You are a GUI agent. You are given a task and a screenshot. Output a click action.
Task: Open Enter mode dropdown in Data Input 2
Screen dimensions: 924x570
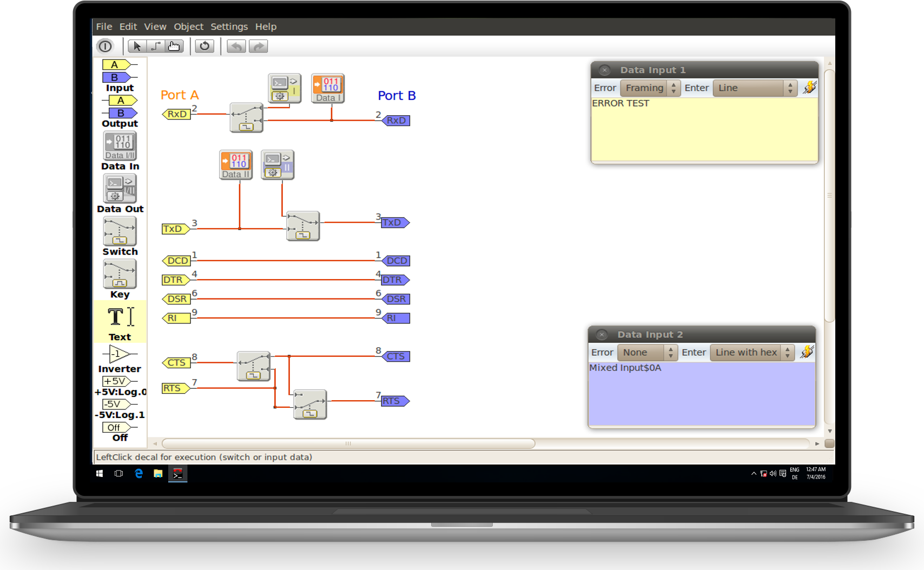tap(752, 353)
